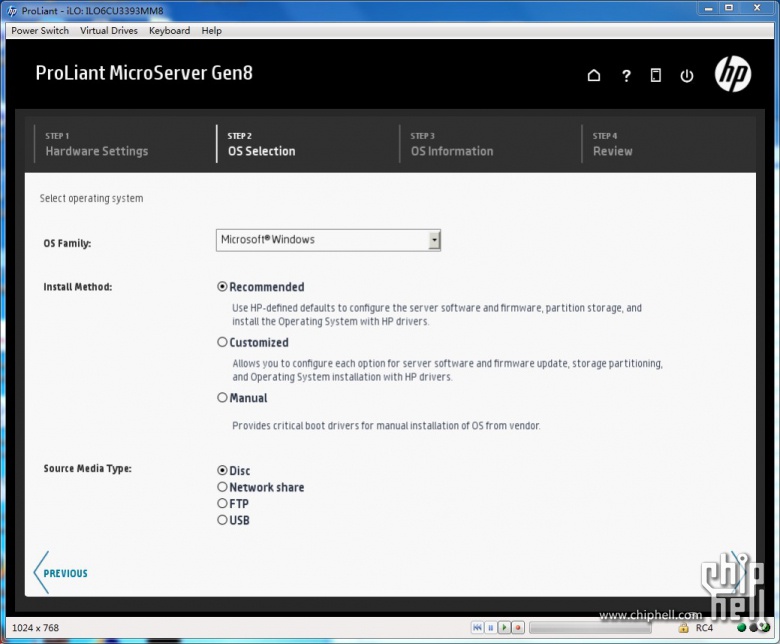This screenshot has height=644, width=780.
Task: Click the power icon in header
Action: pyautogui.click(x=686, y=76)
